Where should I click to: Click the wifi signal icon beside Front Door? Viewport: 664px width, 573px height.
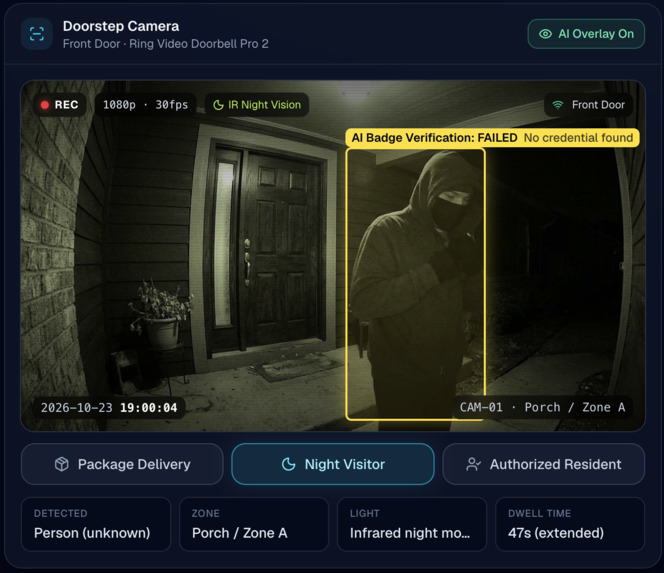558,105
